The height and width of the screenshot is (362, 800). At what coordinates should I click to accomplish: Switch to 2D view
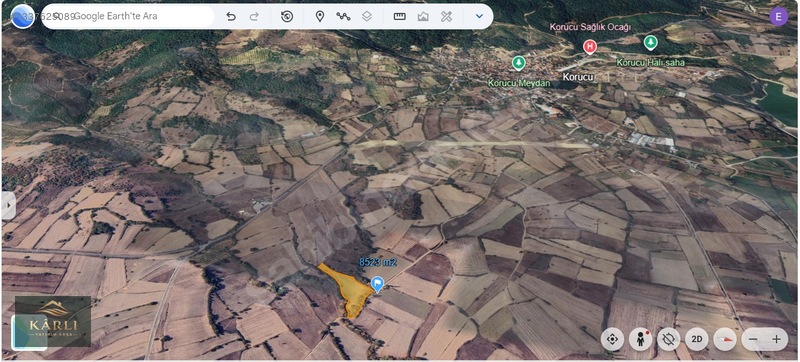[696, 339]
